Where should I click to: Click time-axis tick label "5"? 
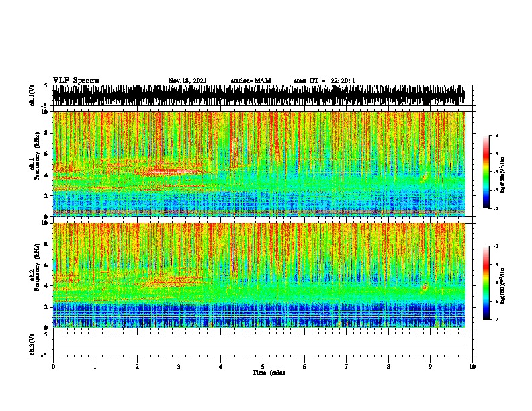[x=263, y=366]
